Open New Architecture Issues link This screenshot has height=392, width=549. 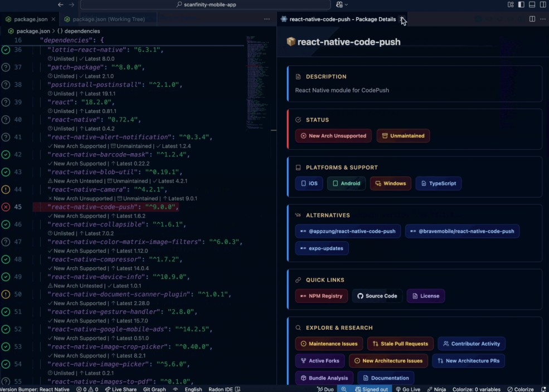click(388, 361)
